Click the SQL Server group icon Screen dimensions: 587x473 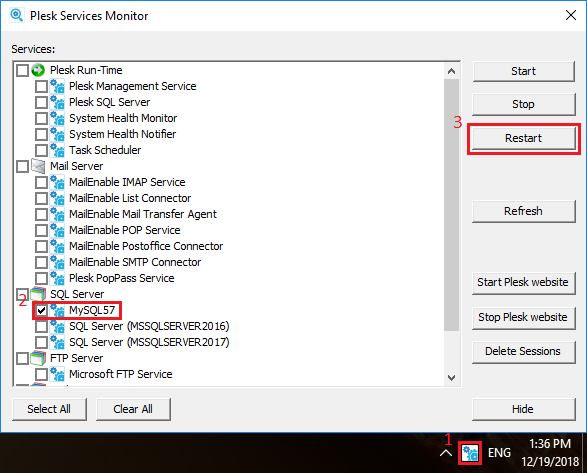pos(38,294)
